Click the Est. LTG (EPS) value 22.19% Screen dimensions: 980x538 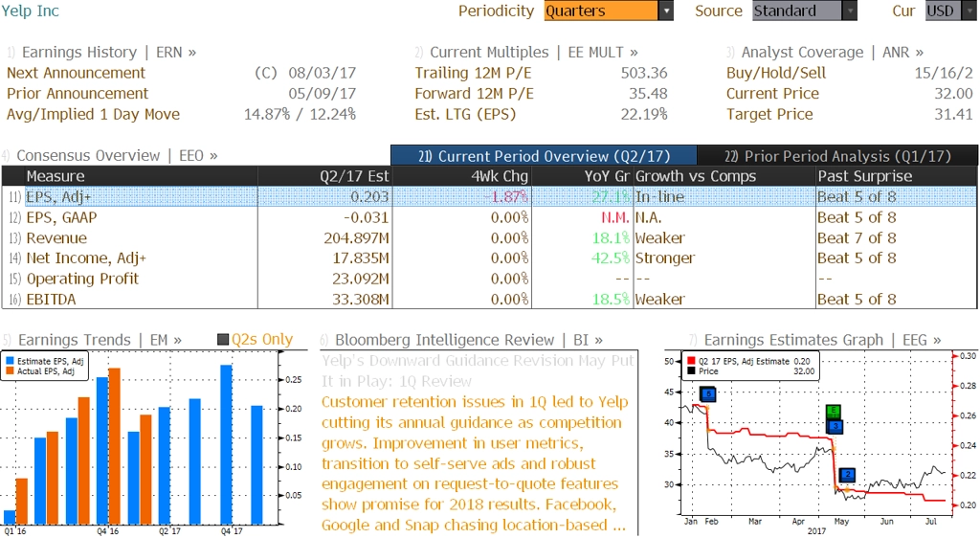pyautogui.click(x=644, y=114)
